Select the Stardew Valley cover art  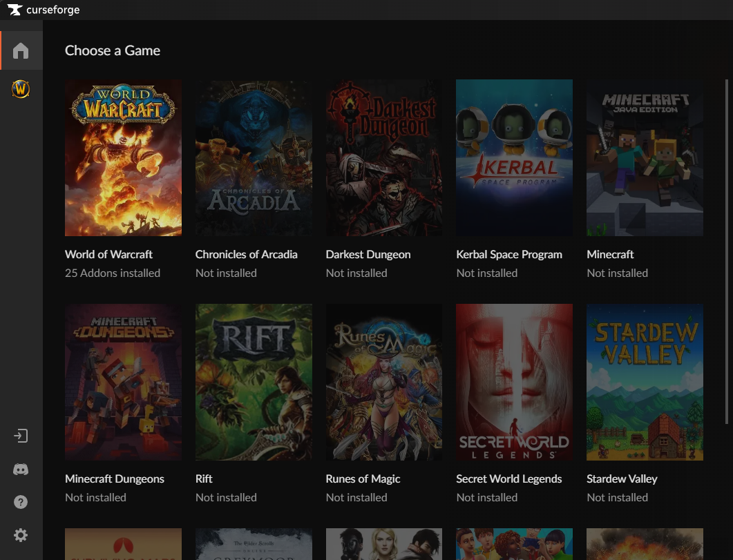(x=645, y=382)
